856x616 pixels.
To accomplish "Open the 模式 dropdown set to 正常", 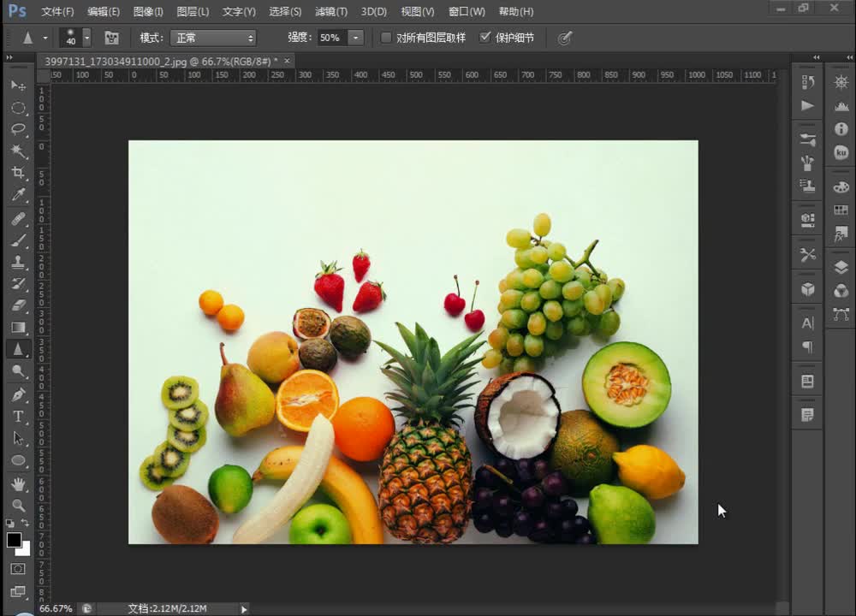I will 213,38.
